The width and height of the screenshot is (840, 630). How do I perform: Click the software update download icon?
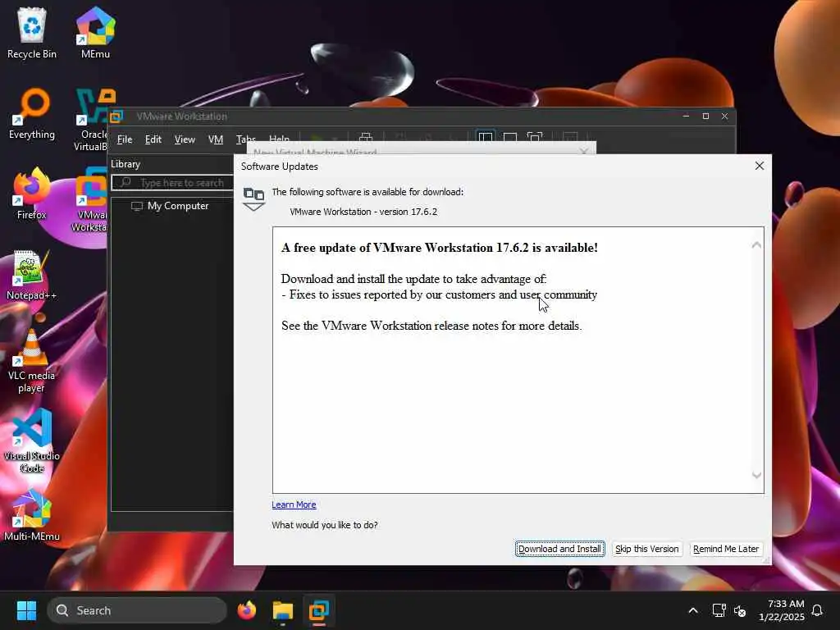click(x=254, y=199)
